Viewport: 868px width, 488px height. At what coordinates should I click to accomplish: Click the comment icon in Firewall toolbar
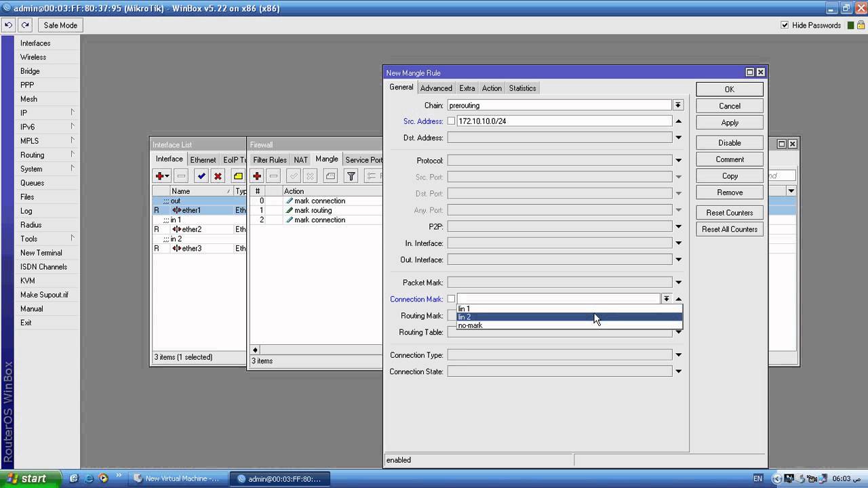(330, 176)
